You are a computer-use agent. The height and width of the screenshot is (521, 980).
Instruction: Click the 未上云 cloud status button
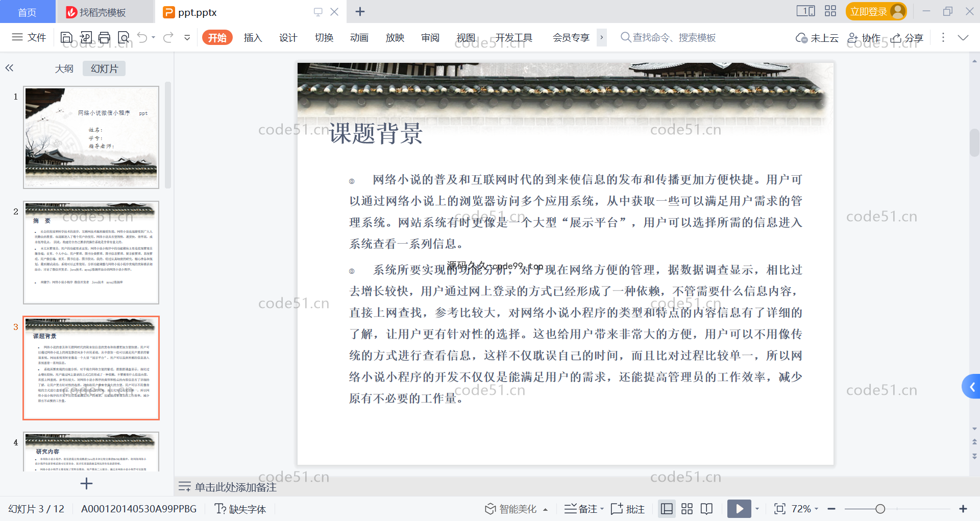(817, 38)
